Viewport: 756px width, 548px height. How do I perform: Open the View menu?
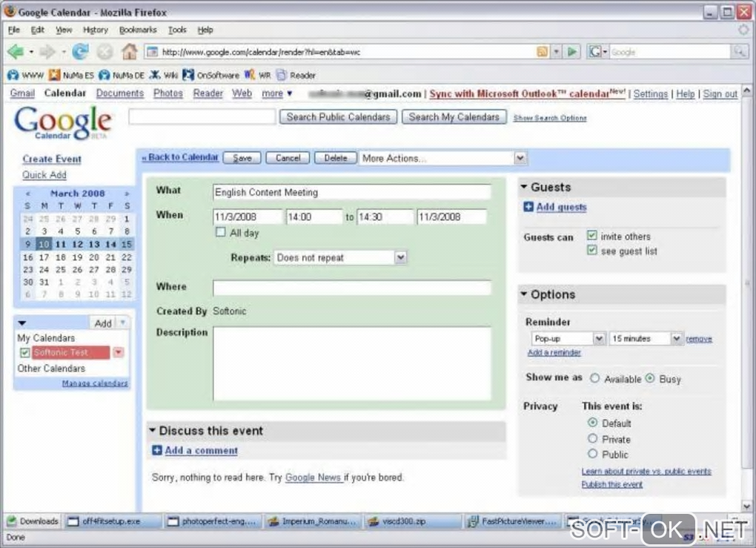[64, 30]
